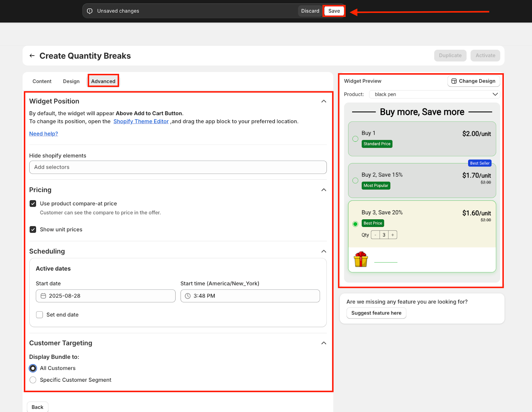
Task: Open the Product dropdown showing black pen
Action: [434, 94]
